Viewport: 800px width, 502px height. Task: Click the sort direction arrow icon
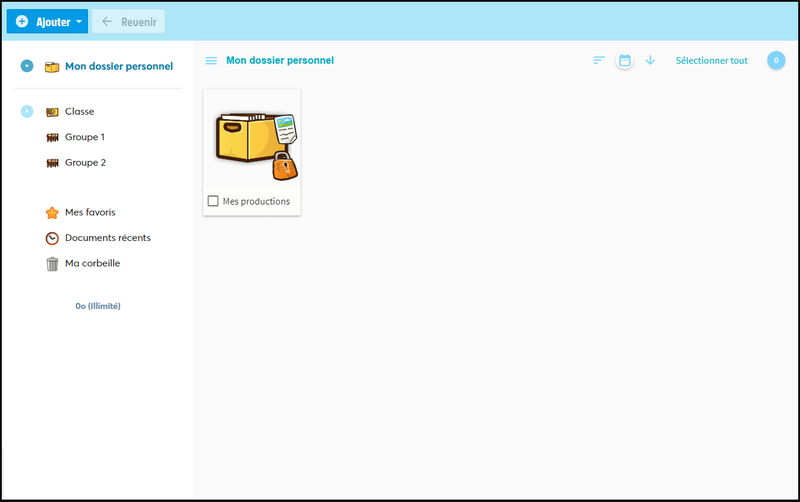[650, 61]
